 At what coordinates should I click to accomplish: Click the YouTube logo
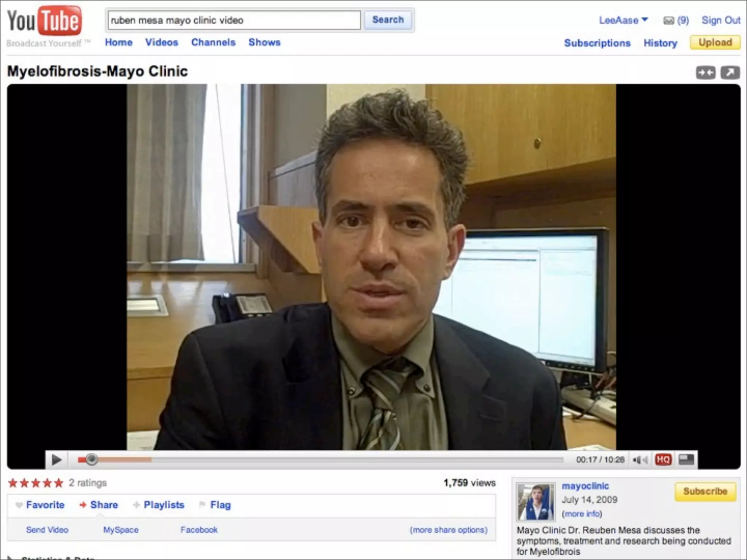(x=44, y=21)
